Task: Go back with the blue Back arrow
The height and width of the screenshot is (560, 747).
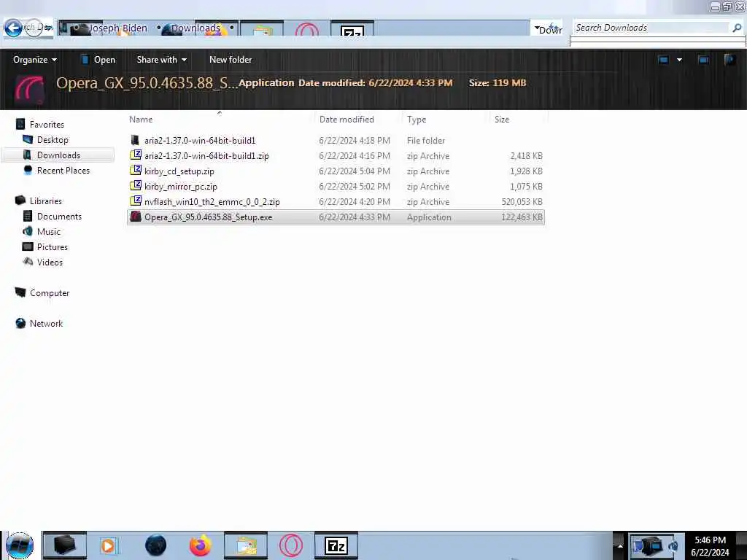Action: [13, 28]
